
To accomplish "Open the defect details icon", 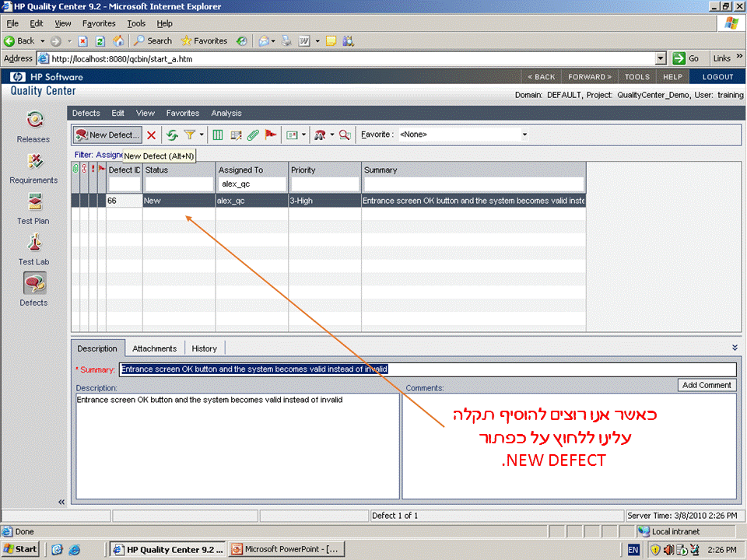I will point(236,135).
